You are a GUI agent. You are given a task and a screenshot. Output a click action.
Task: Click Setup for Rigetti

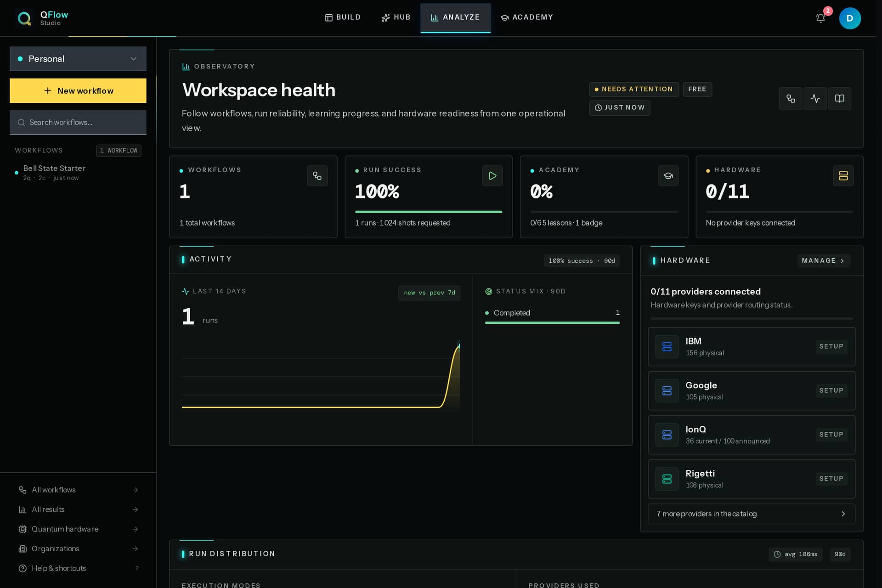tap(831, 479)
